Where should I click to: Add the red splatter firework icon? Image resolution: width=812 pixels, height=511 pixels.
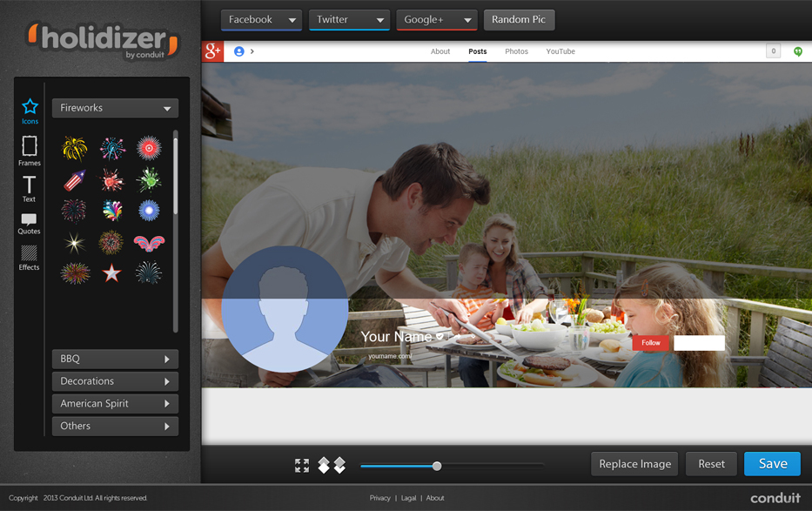click(x=112, y=181)
